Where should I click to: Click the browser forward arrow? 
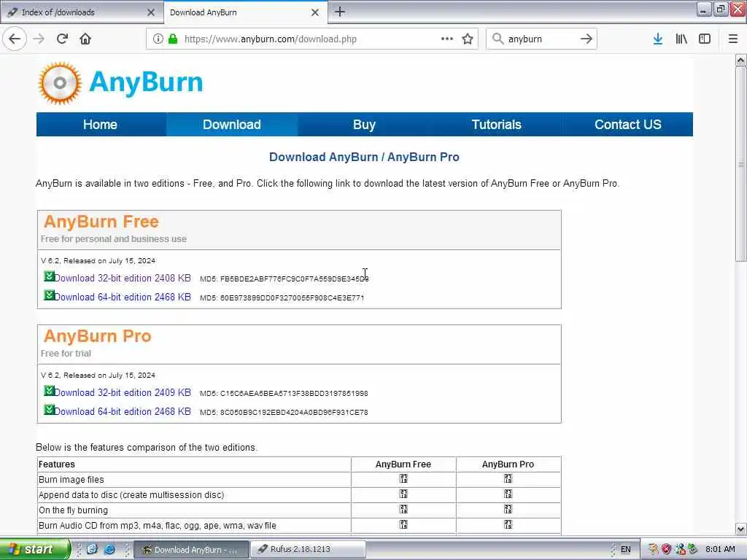pyautogui.click(x=39, y=39)
